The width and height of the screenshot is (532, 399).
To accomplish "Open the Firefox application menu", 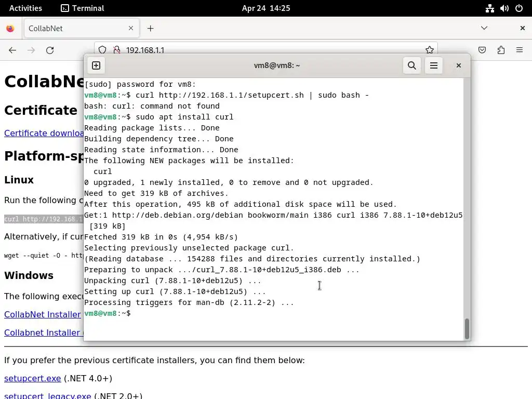I will coord(520,50).
